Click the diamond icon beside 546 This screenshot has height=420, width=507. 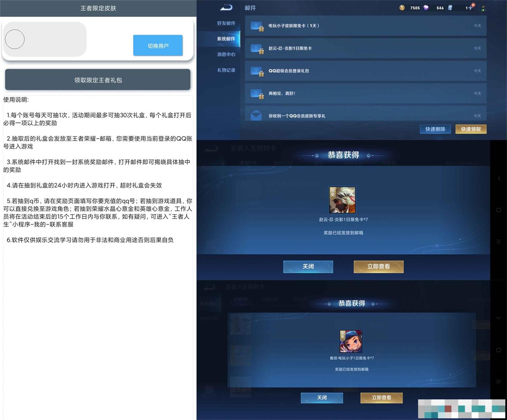click(426, 8)
